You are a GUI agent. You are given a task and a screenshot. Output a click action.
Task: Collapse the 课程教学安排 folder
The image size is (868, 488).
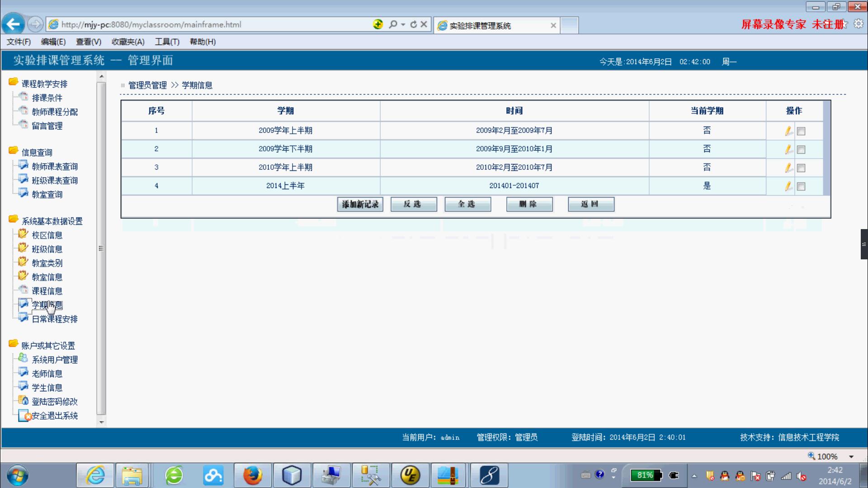coord(13,82)
